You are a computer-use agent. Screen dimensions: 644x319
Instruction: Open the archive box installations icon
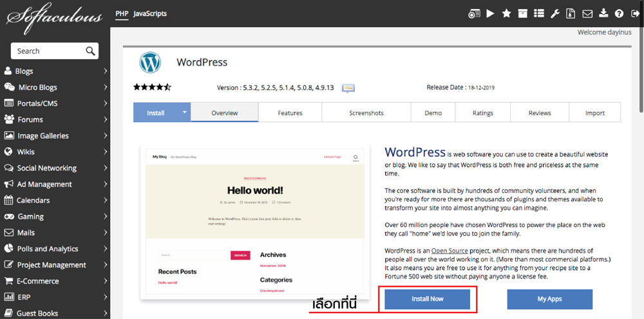(x=523, y=14)
